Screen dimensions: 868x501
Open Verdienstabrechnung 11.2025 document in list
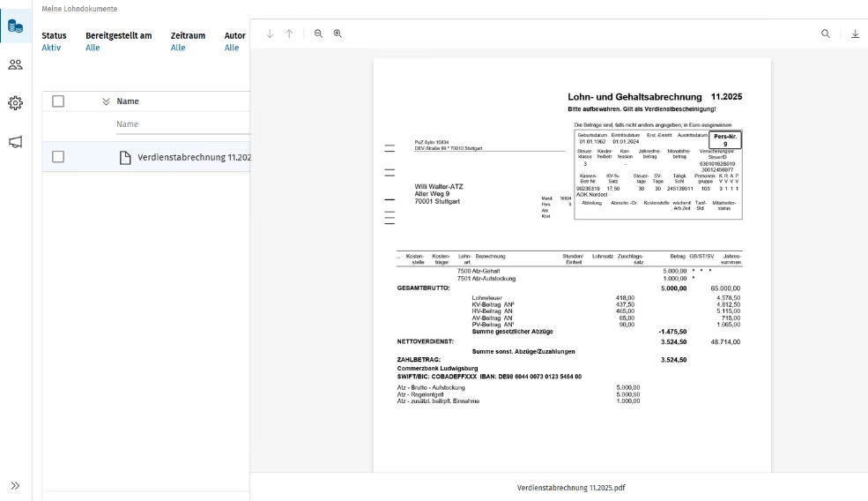pos(194,158)
